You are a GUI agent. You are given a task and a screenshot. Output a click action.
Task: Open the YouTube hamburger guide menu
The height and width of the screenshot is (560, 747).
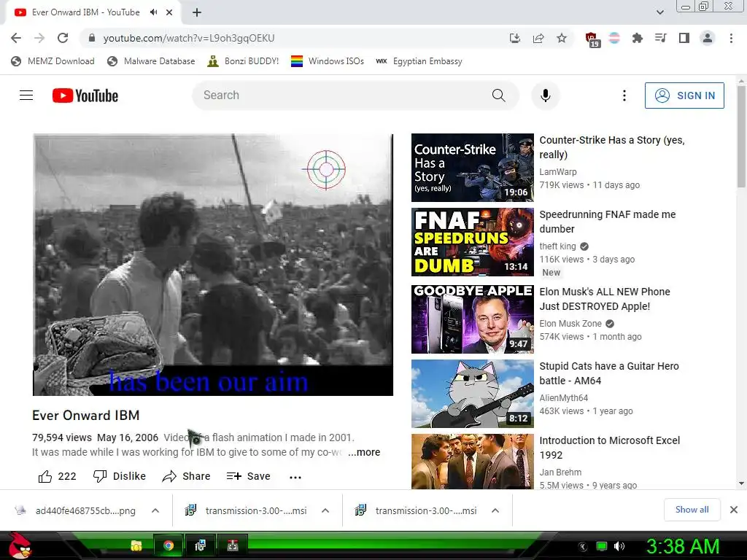[26, 96]
